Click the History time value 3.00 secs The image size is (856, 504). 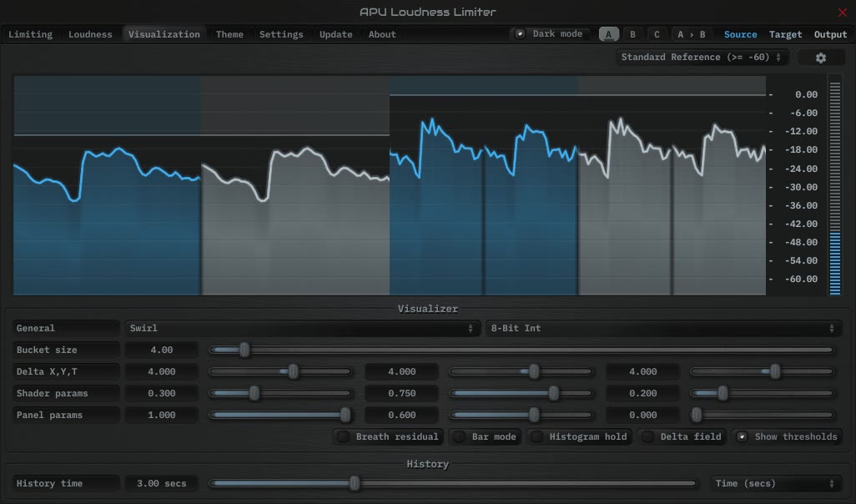[x=161, y=483]
